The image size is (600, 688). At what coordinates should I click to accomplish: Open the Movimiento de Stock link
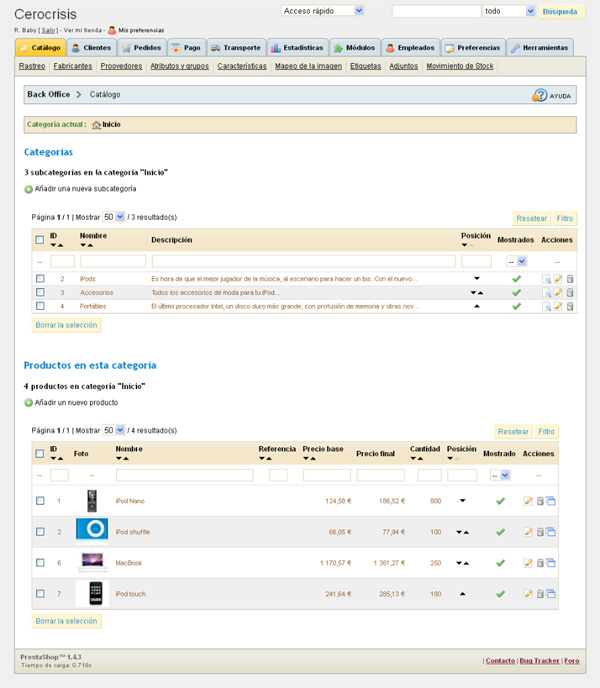tap(460, 66)
